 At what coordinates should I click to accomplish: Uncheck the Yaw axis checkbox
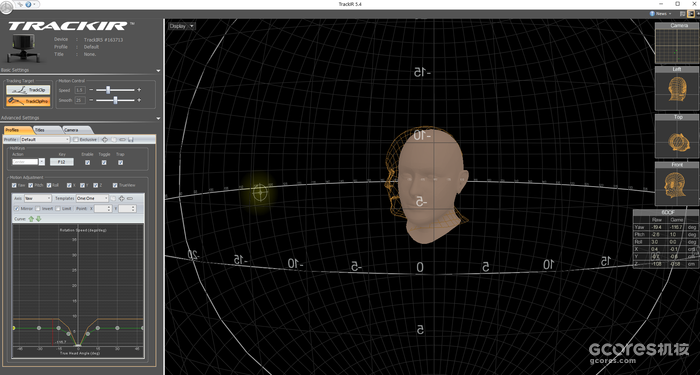pyautogui.click(x=14, y=185)
